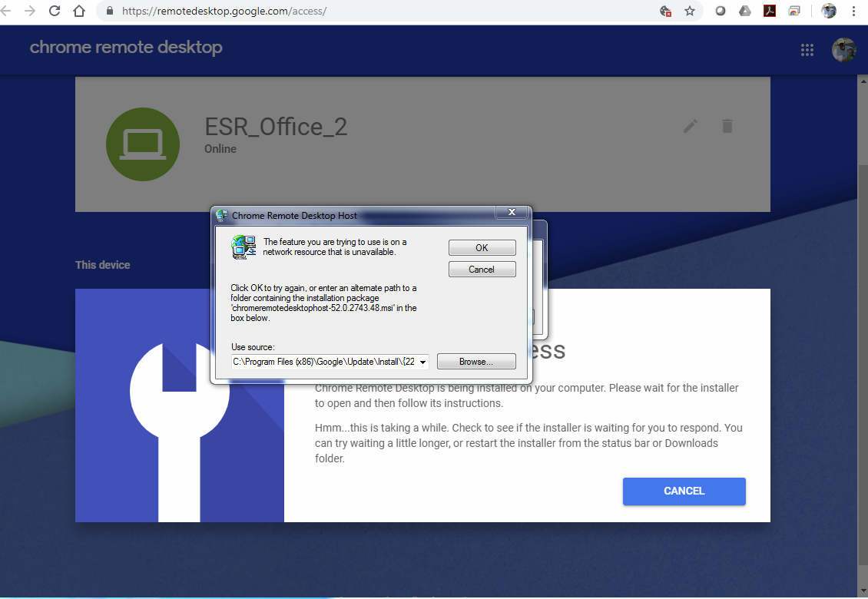Viewport: 868px width, 599px height.
Task: Click the Google Apps grid icon
Action: [x=807, y=49]
